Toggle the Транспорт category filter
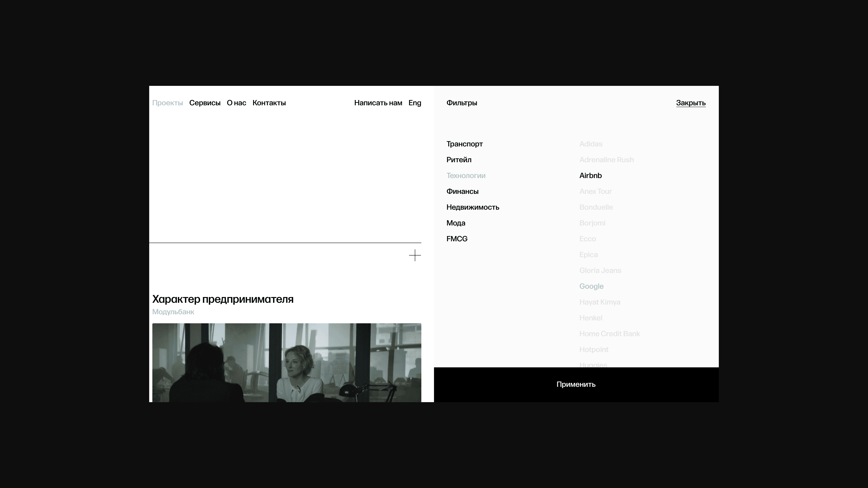868x488 pixels. (x=464, y=144)
